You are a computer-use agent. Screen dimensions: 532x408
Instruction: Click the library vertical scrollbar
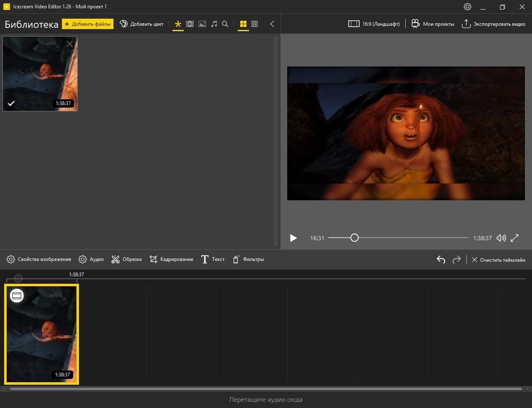coord(276,141)
